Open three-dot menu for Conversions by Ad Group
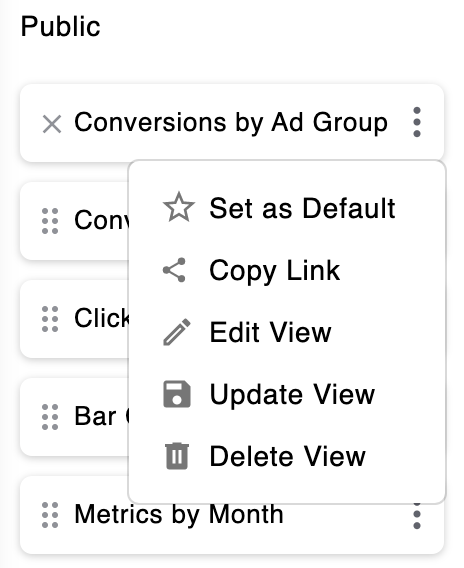Screen dimensions: 464x568 click(x=417, y=122)
